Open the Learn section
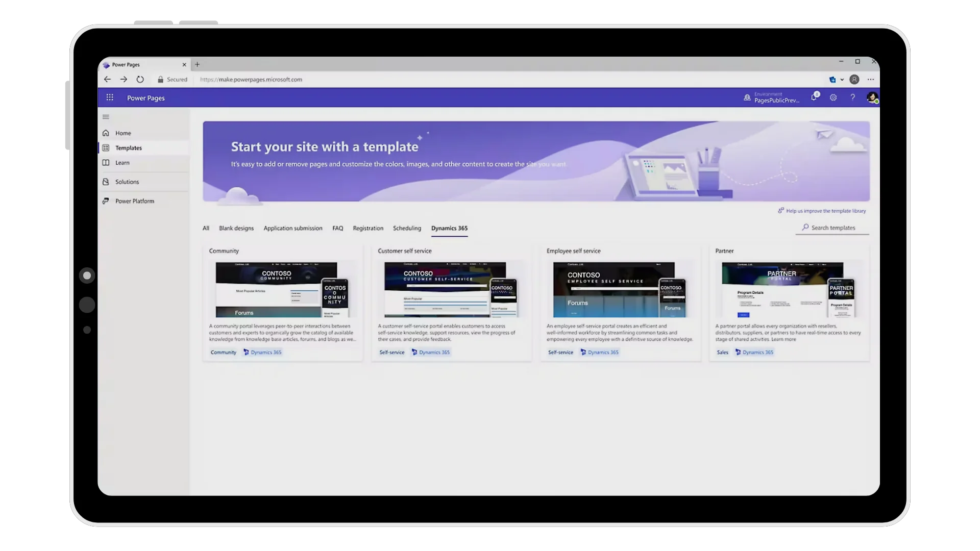This screenshot has height=551, width=980. [x=143, y=163]
